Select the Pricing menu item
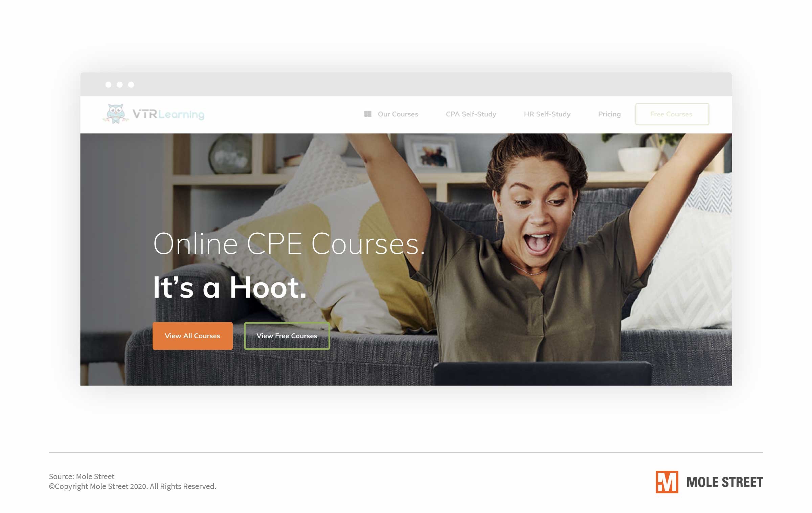812x513 pixels. pyautogui.click(x=609, y=114)
